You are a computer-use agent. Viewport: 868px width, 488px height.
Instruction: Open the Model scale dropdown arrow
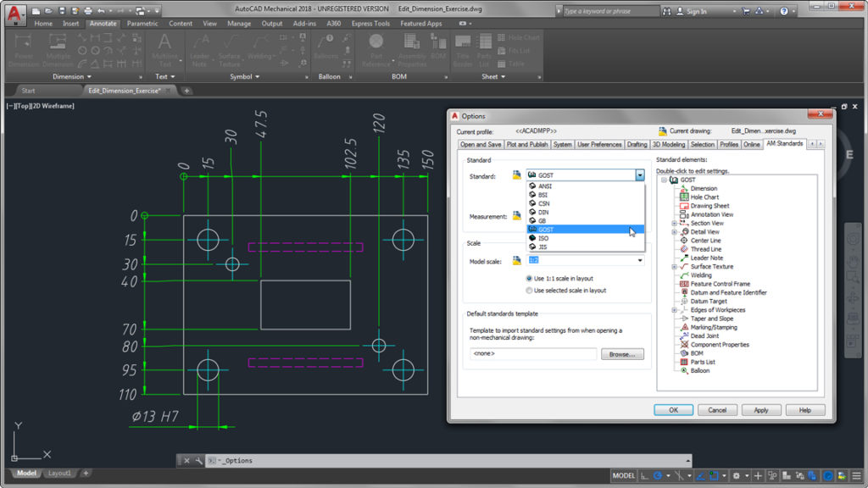click(640, 261)
